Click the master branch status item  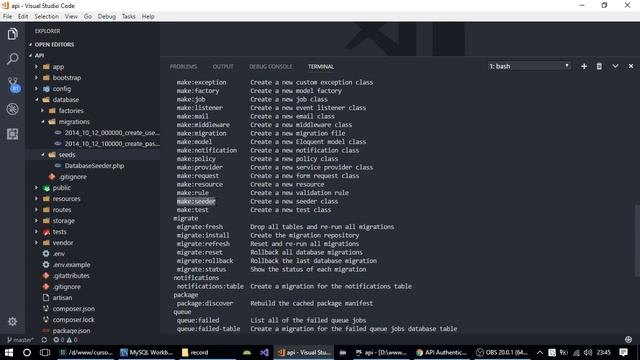click(20, 340)
